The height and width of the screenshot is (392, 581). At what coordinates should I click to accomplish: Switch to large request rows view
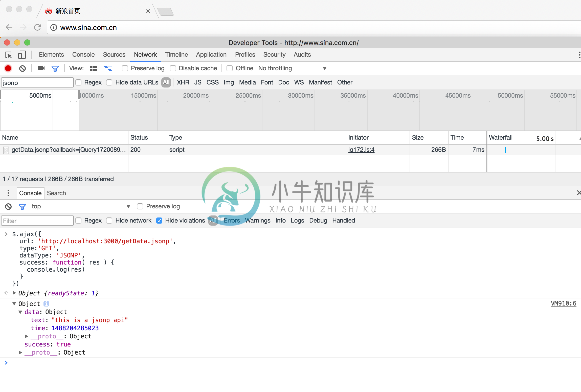[x=94, y=68]
